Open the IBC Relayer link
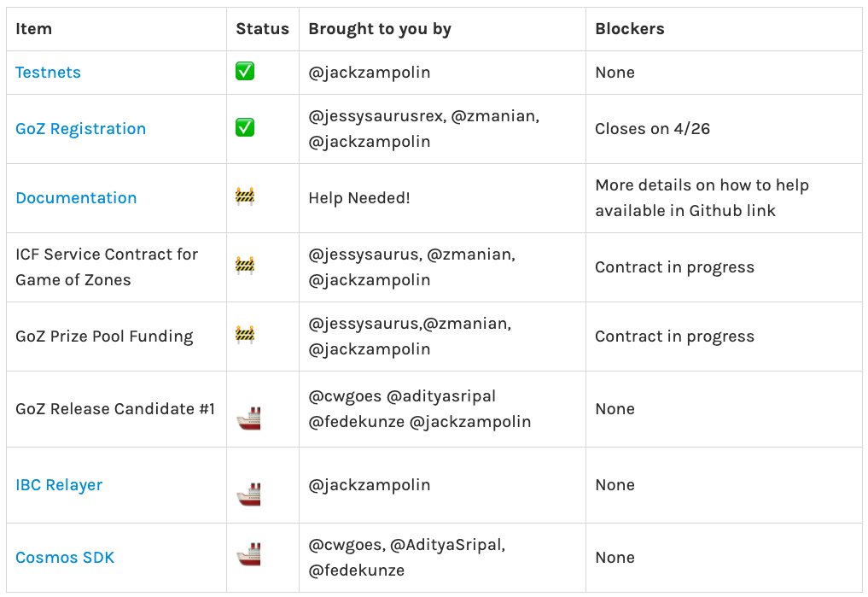The image size is (868, 597). 59,485
